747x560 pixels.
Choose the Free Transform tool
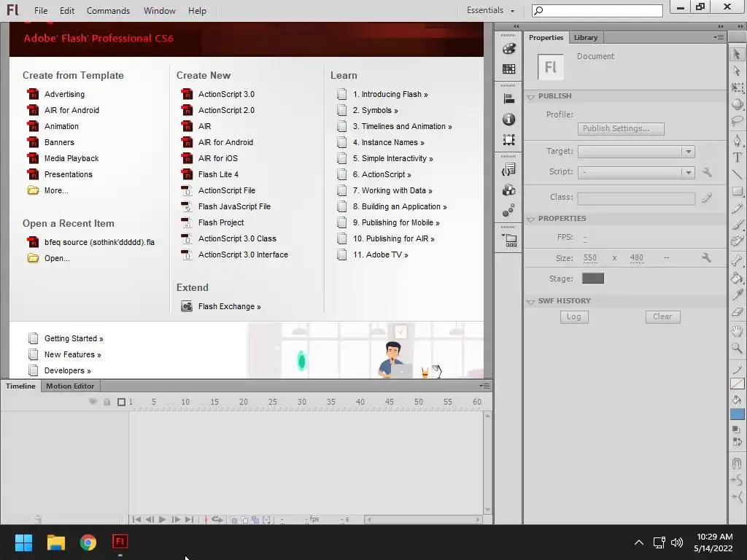point(737,87)
